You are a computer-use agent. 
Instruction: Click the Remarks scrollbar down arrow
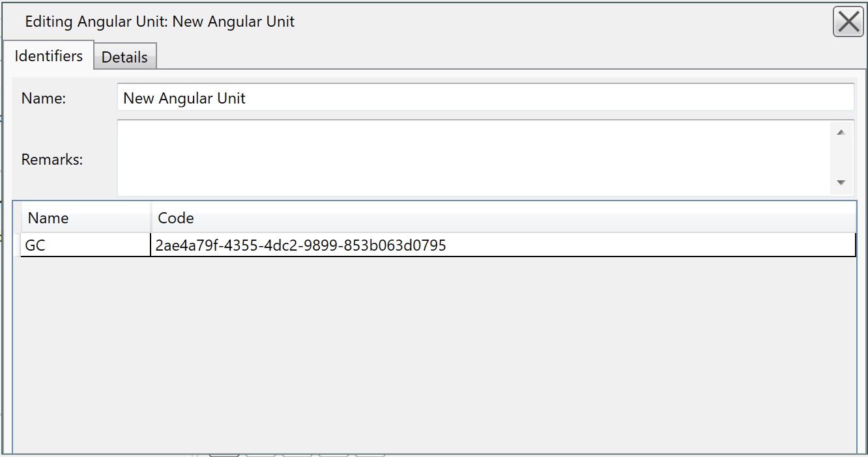[841, 182]
